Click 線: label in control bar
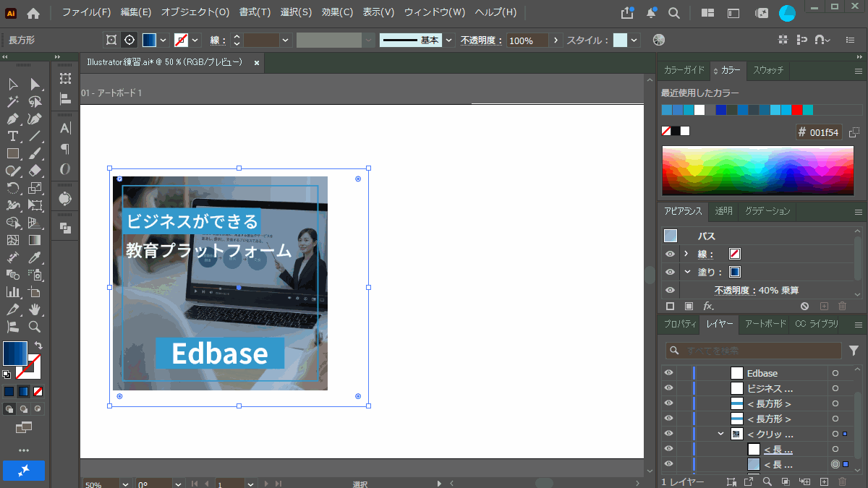The image size is (868, 488). [x=218, y=40]
